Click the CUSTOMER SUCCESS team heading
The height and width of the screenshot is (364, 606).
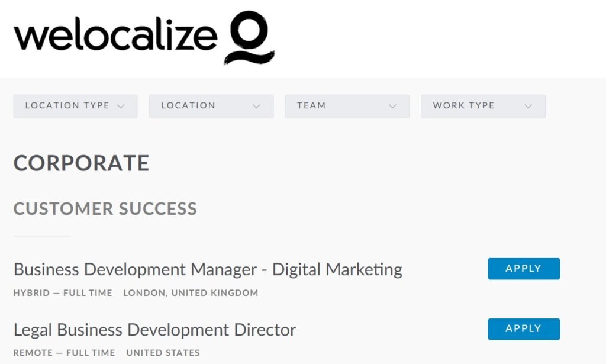click(x=105, y=209)
